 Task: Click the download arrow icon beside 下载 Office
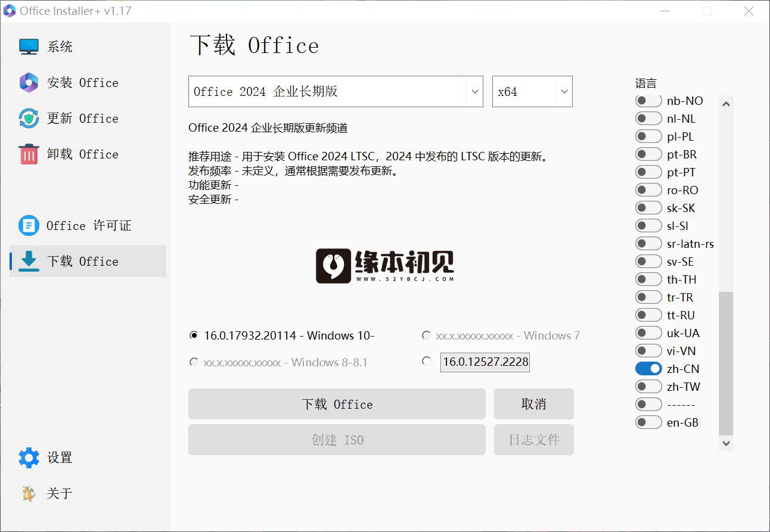29,261
